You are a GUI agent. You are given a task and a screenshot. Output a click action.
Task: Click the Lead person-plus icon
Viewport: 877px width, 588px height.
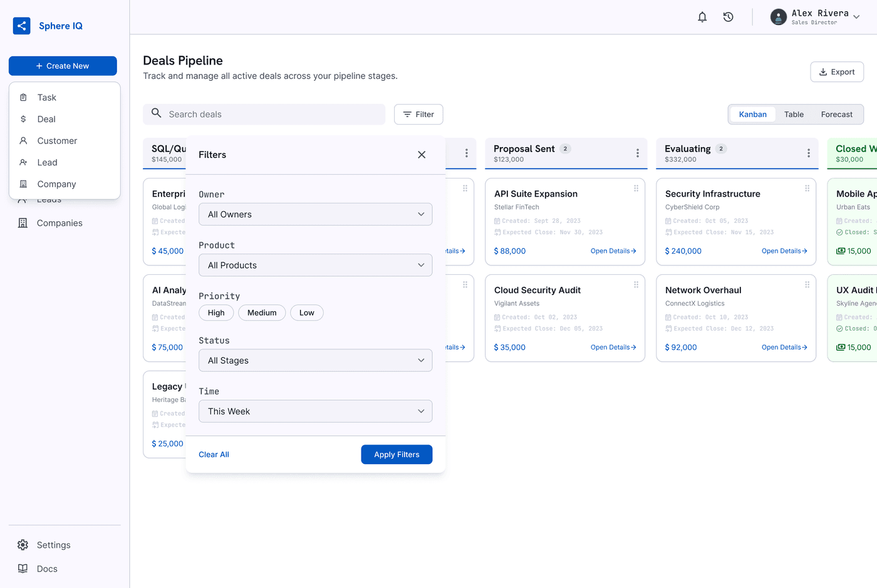(x=23, y=162)
